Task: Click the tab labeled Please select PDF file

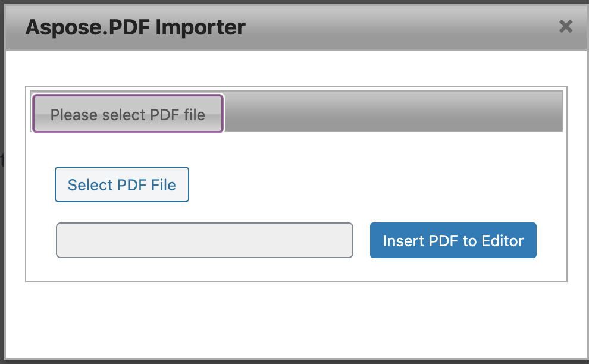Action: click(127, 114)
